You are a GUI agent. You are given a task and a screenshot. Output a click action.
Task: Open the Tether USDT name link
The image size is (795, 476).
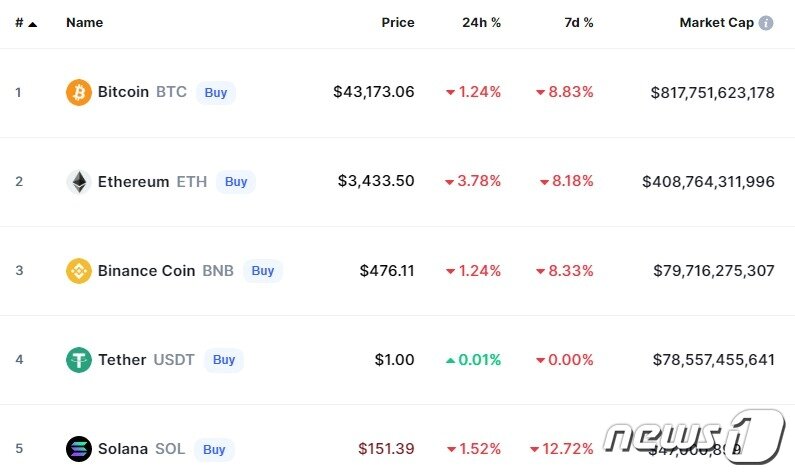pos(146,360)
